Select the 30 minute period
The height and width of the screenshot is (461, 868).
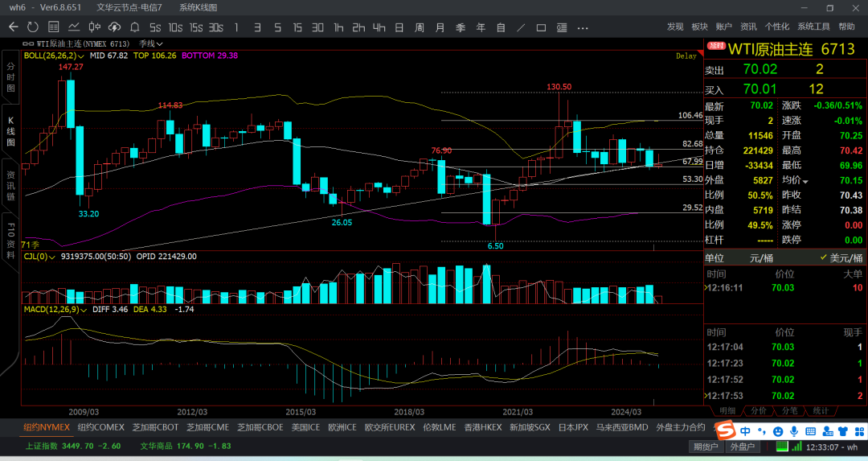317,27
